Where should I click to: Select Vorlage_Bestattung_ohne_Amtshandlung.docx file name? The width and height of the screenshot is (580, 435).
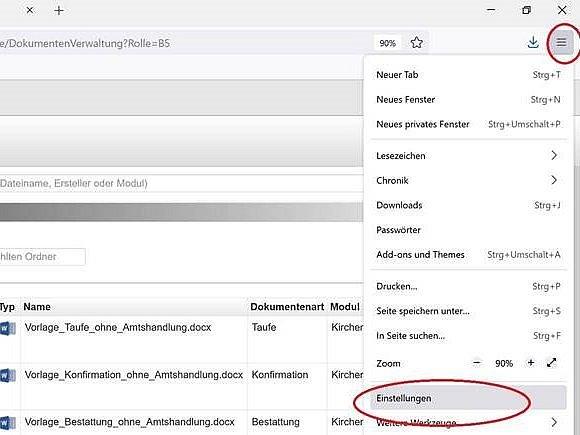tap(129, 422)
